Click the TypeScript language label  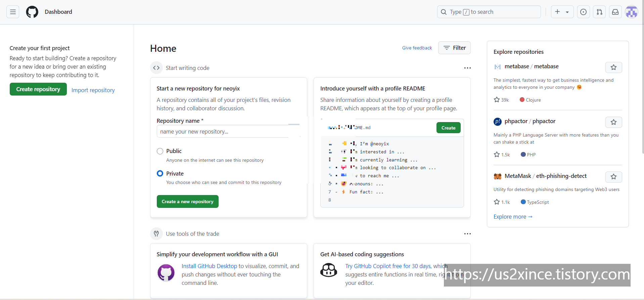[x=535, y=202]
